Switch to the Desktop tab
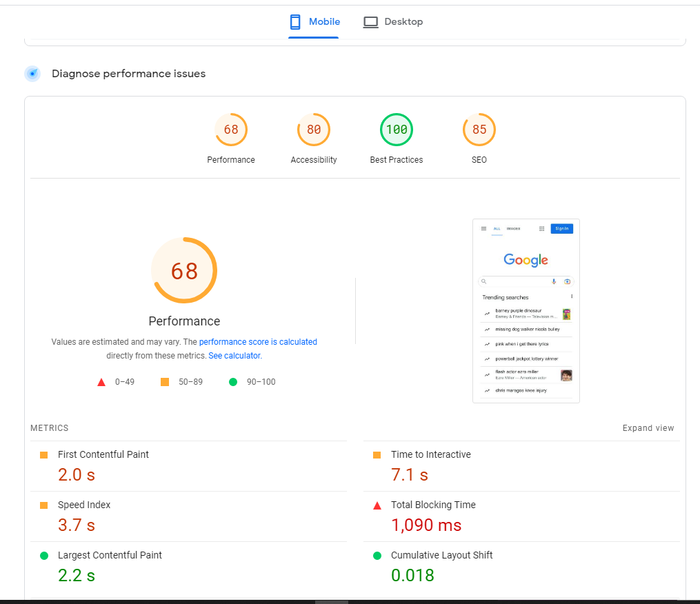Screen dimensions: 700x604 393,22
